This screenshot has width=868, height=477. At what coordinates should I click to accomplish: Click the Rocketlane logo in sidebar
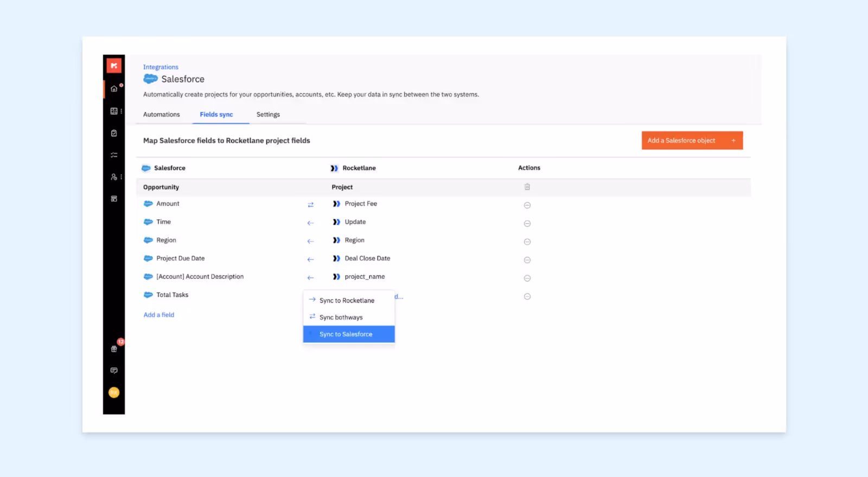click(x=114, y=66)
